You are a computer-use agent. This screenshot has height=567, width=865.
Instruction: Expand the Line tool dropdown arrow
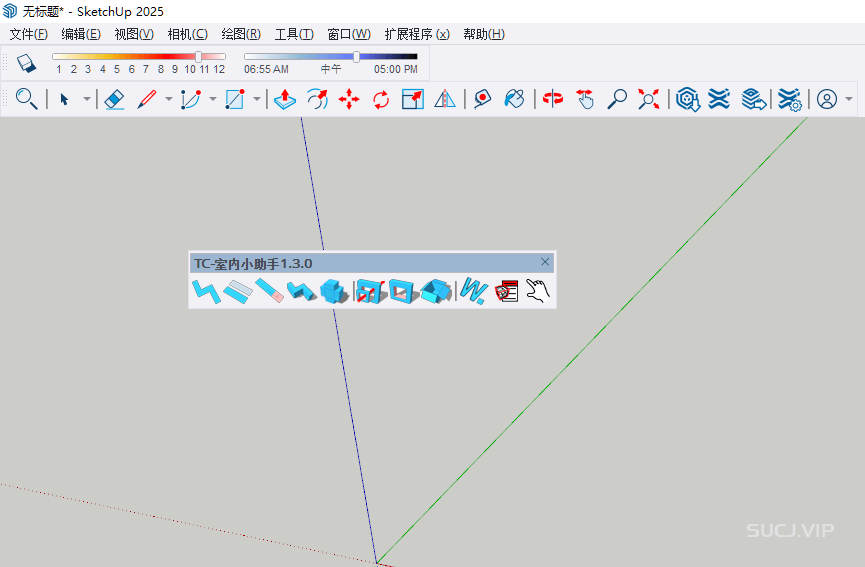pyautogui.click(x=169, y=99)
